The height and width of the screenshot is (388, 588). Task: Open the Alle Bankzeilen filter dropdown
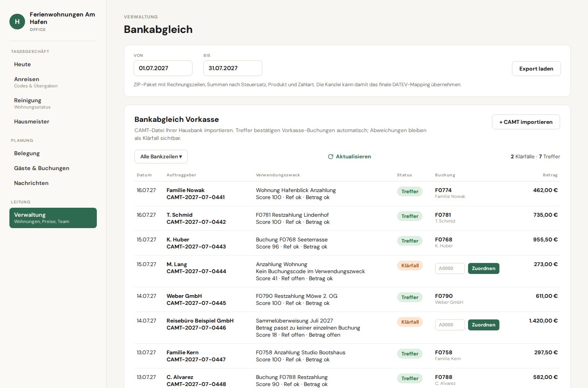[x=161, y=156]
